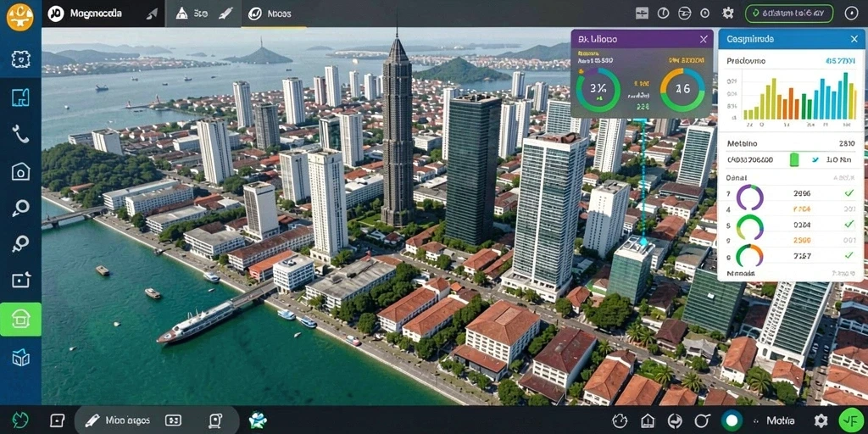Click the clock icon in the top bar
The image size is (868, 434).
click(663, 14)
